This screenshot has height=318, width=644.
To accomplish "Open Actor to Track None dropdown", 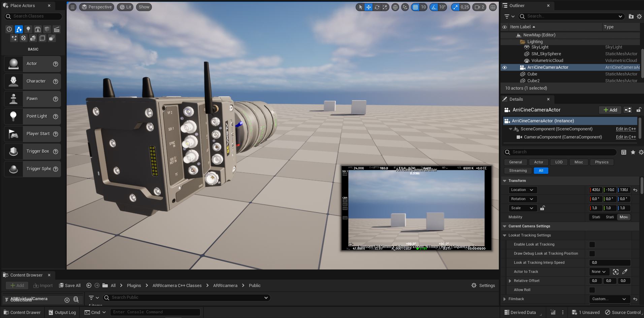I will tap(599, 272).
